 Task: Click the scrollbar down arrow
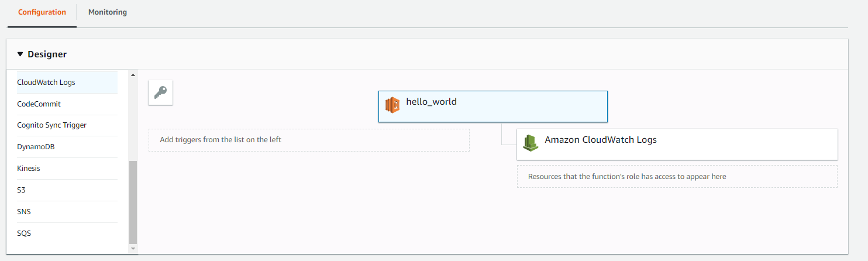[133, 249]
